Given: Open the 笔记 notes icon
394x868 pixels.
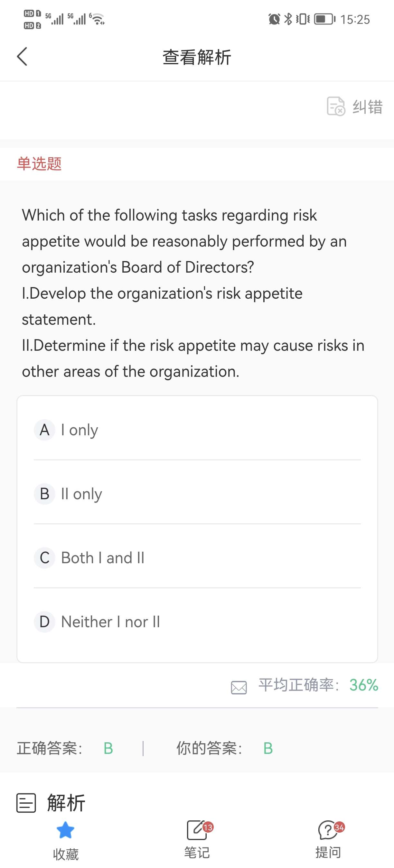Looking at the screenshot, I should (197, 830).
